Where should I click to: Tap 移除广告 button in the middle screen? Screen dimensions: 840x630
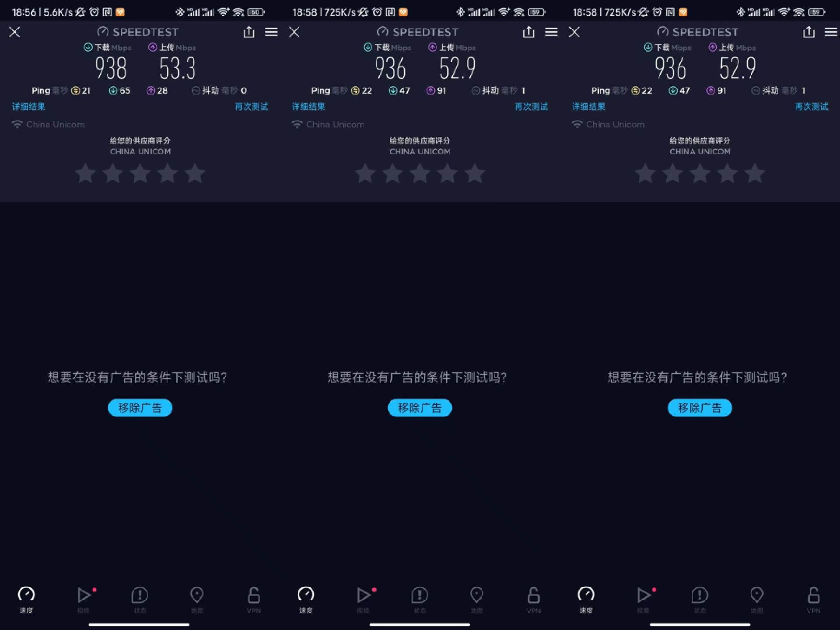(420, 408)
